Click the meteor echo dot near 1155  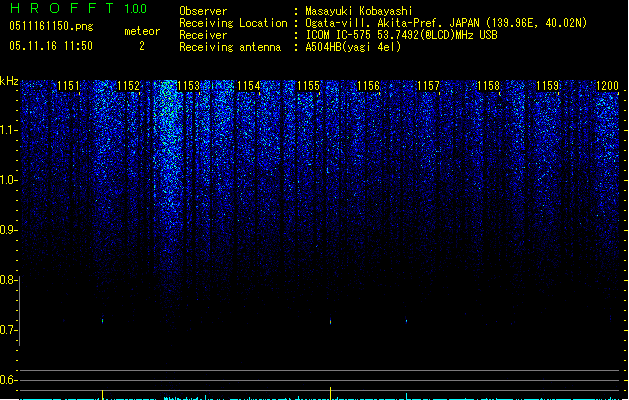pos(331,322)
